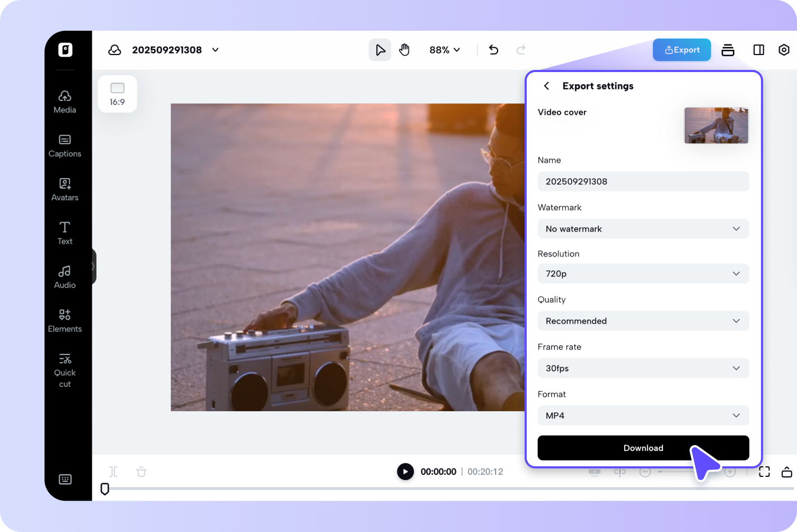Image resolution: width=797 pixels, height=532 pixels.
Task: Open the layers stack icon
Action: (728, 50)
